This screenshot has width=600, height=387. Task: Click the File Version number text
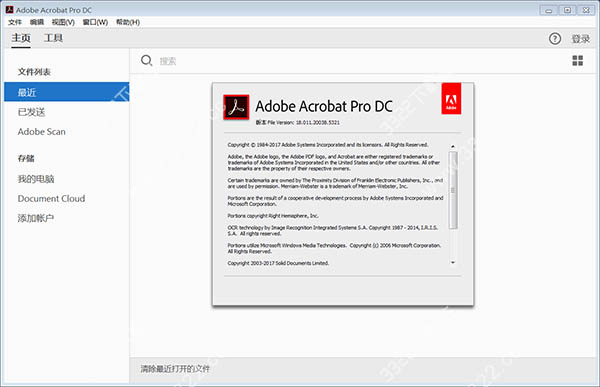(x=298, y=122)
